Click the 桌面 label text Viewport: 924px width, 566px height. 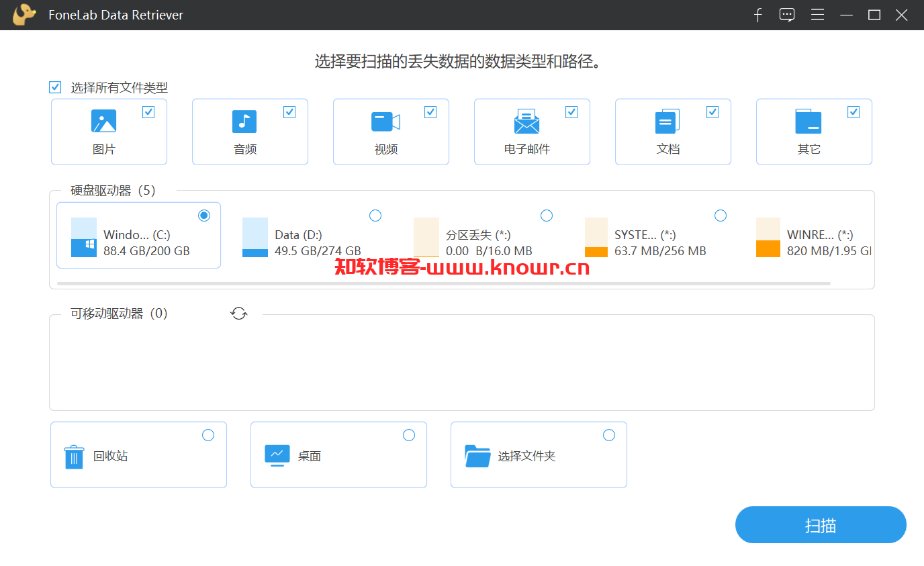pyautogui.click(x=310, y=456)
